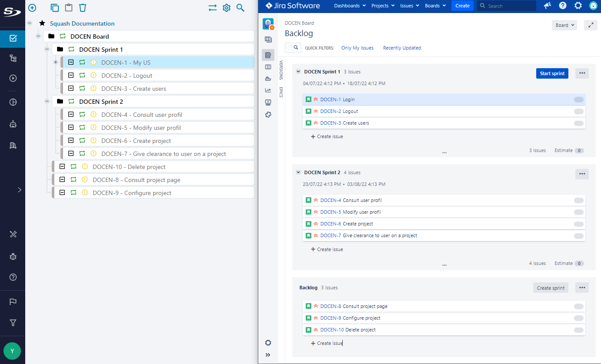Viewport: 601px width, 364px height.
Task: Open the Jira help question mark icon
Action: coord(563,6)
